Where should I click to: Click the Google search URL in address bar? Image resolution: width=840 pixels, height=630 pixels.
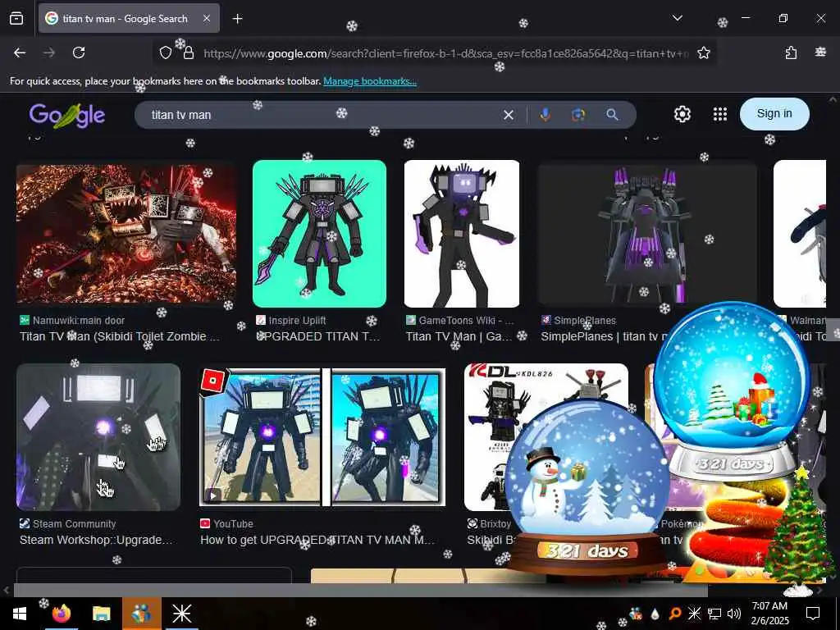[x=445, y=53]
